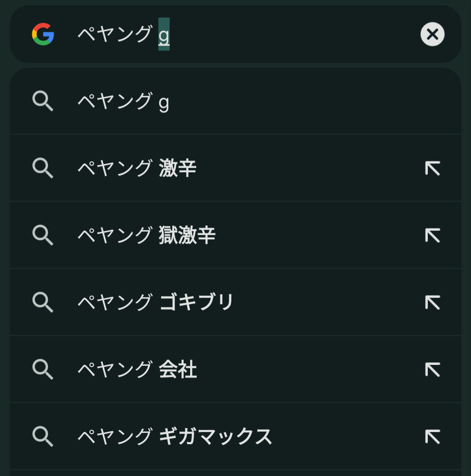Tap the magnifier icon beside ギガマックス
This screenshot has width=471, height=476.
pos(43,436)
